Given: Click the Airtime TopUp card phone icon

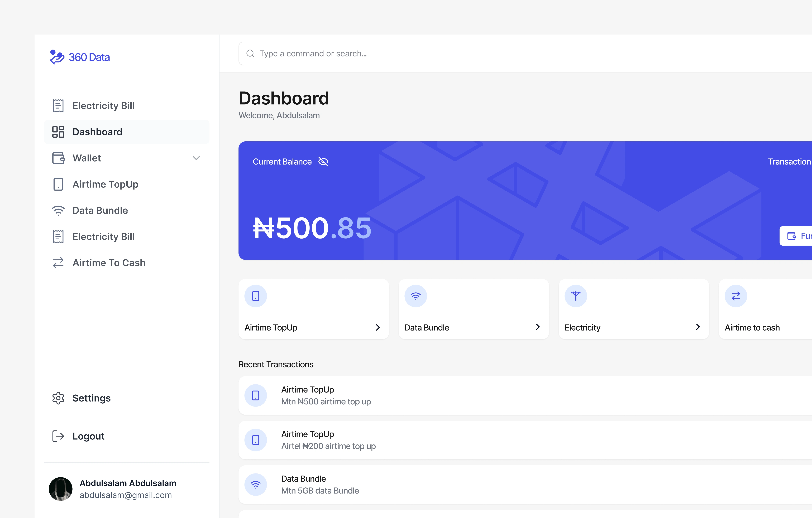Looking at the screenshot, I should (x=256, y=296).
